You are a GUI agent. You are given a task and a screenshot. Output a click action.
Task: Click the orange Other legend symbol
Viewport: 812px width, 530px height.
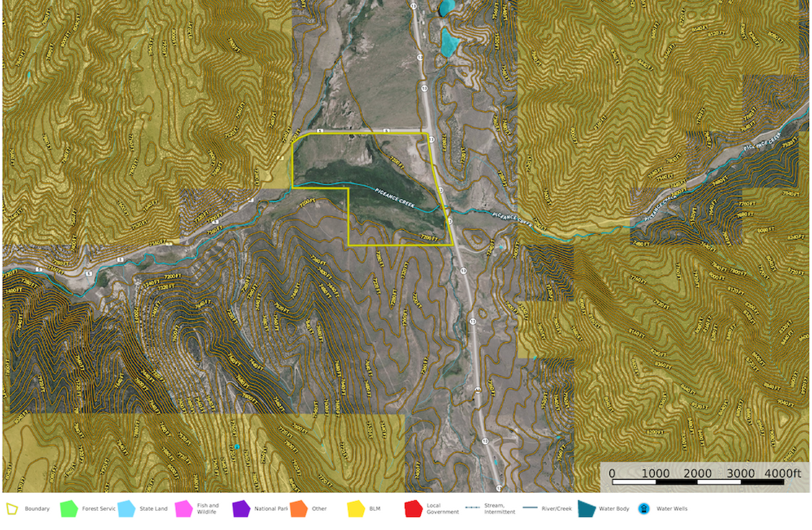point(298,509)
